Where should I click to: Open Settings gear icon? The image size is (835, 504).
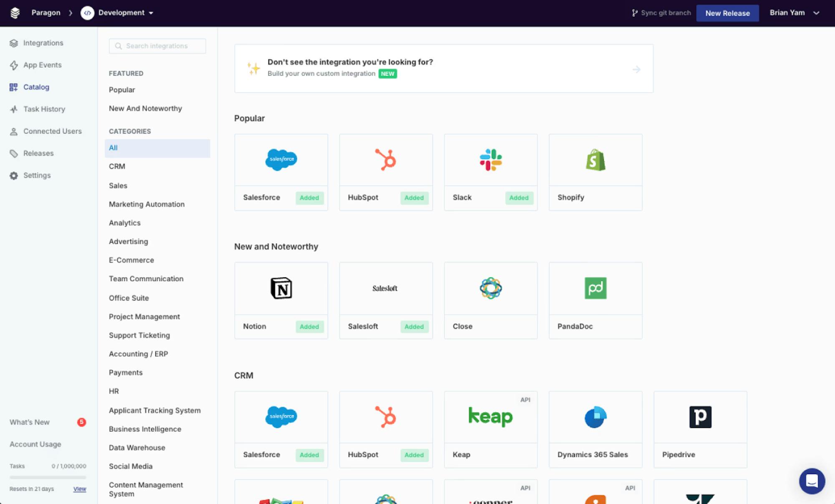pyautogui.click(x=14, y=176)
